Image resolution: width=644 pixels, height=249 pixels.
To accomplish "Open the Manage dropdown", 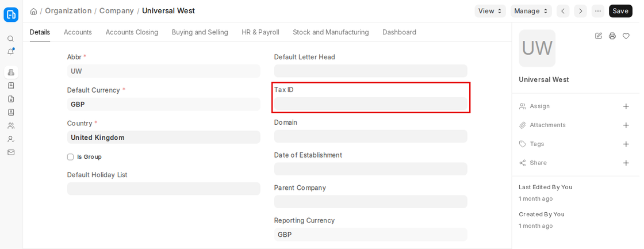I will point(531,11).
